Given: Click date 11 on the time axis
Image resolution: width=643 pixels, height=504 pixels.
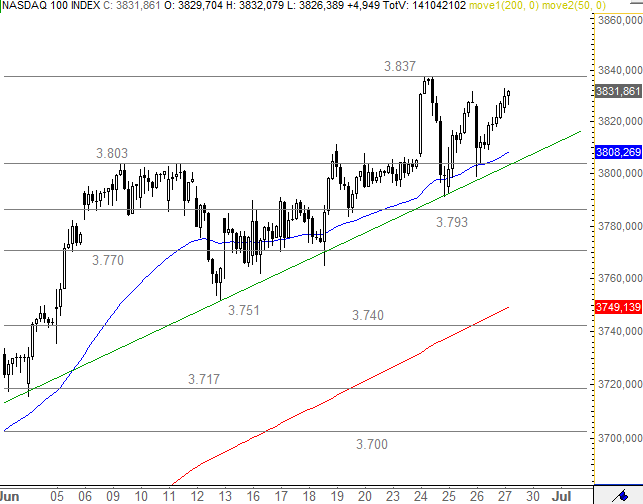Looking at the screenshot, I should click(169, 497).
